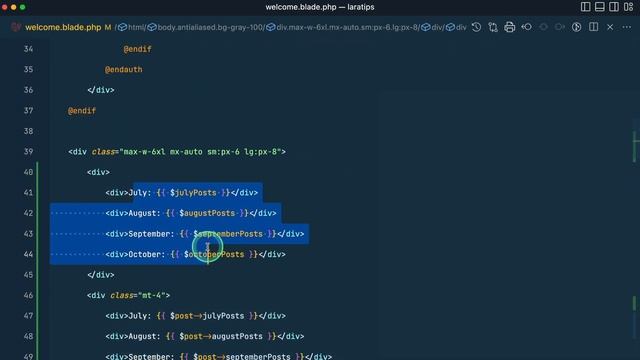The width and height of the screenshot is (640, 360).
Task: Toggle the primary sidebar layout icon
Action: pyautogui.click(x=585, y=7)
